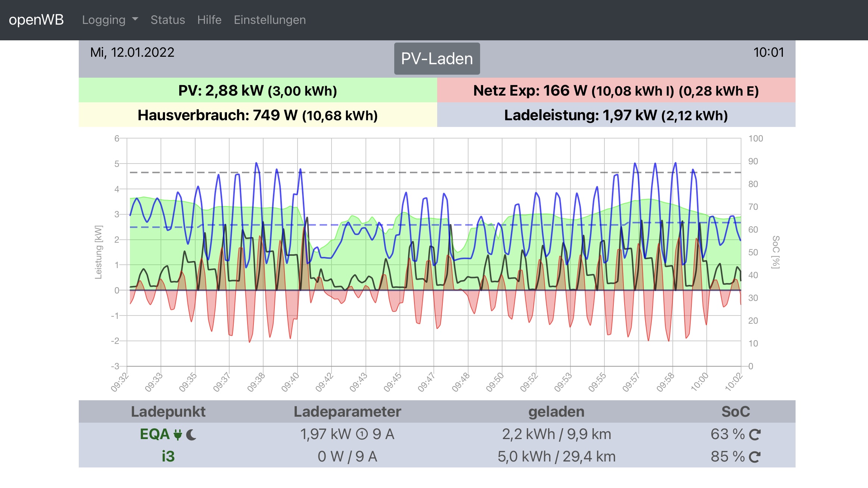This screenshot has height=488, width=868.
Task: Go to the Status page
Action: point(168,20)
